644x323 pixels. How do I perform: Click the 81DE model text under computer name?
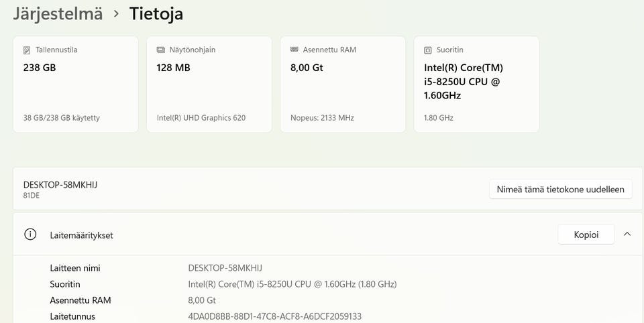pos(32,196)
